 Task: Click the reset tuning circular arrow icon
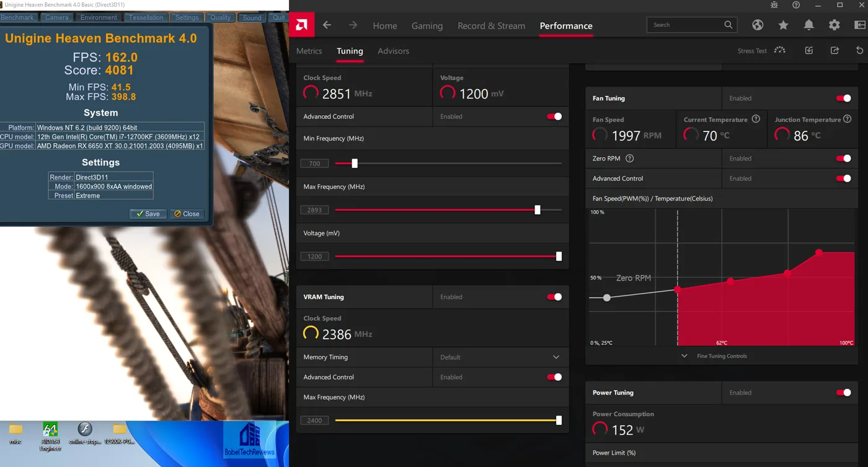[859, 51]
